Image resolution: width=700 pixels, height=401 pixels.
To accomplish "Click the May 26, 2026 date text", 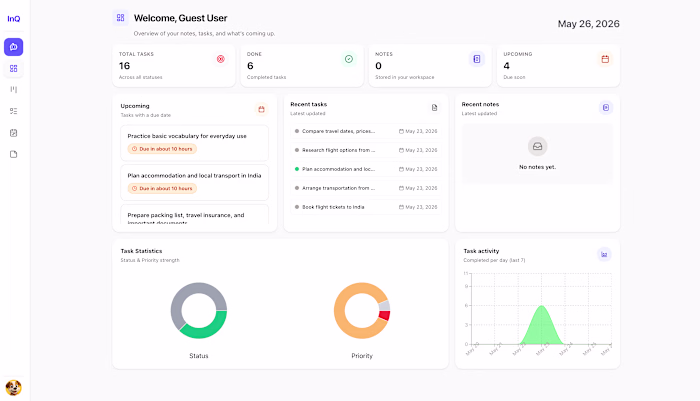I will click(588, 24).
